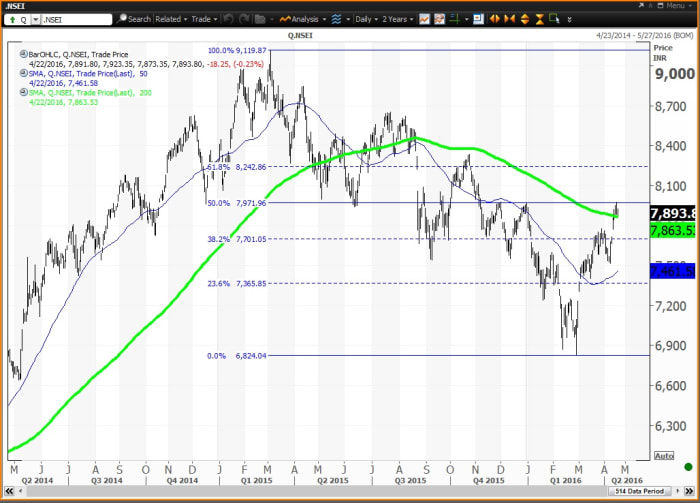
Task: Click the Q3 2015 quarter label
Action: 410,481
